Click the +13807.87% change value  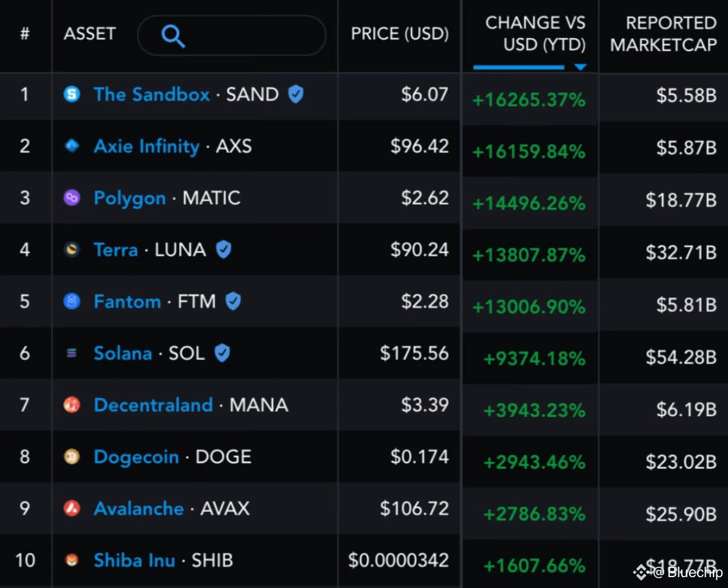(x=529, y=255)
